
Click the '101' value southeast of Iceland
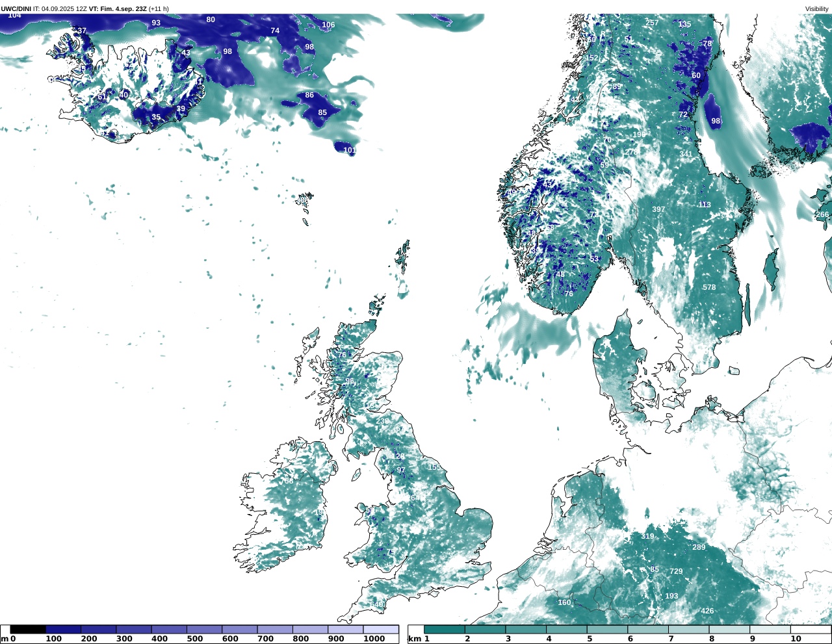[x=350, y=150]
